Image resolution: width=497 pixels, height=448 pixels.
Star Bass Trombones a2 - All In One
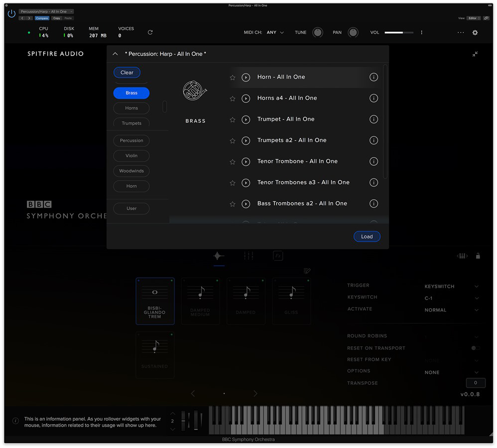click(x=233, y=204)
